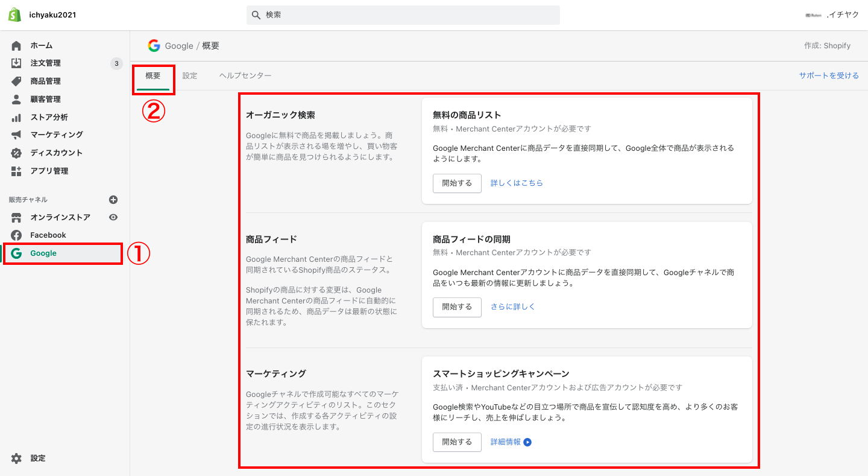Open the 詳しくはこちら link
This screenshot has height=476, width=868.
tap(517, 183)
